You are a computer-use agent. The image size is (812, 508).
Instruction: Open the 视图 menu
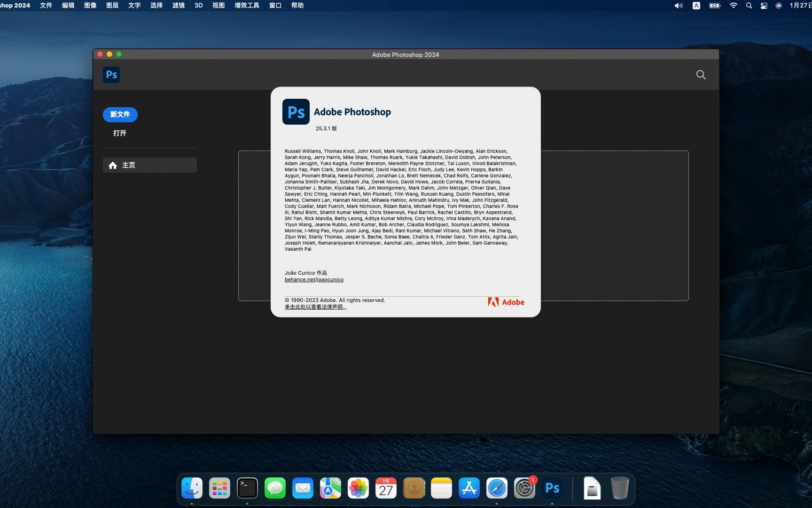point(219,6)
